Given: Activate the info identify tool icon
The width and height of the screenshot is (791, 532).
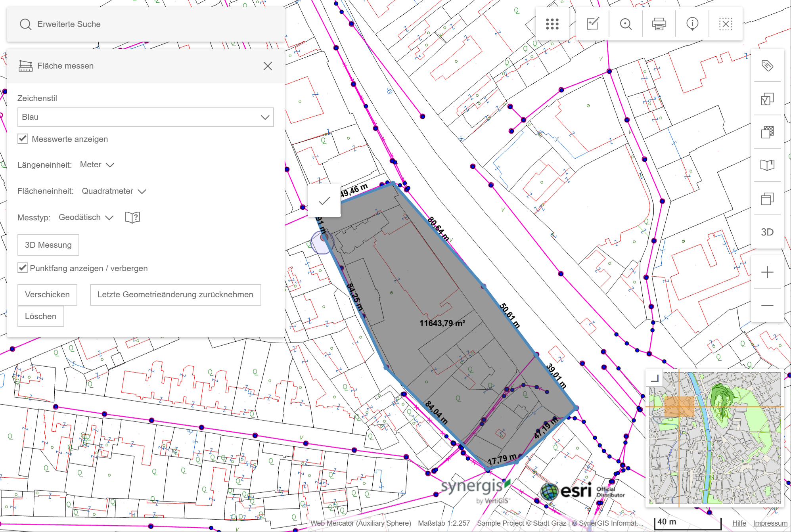Looking at the screenshot, I should coord(692,24).
